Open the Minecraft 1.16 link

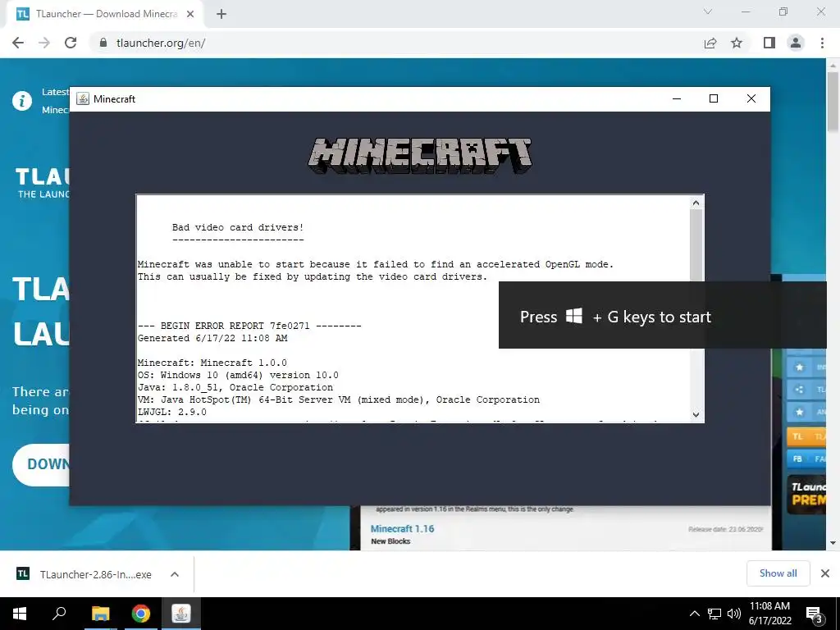pyautogui.click(x=402, y=529)
